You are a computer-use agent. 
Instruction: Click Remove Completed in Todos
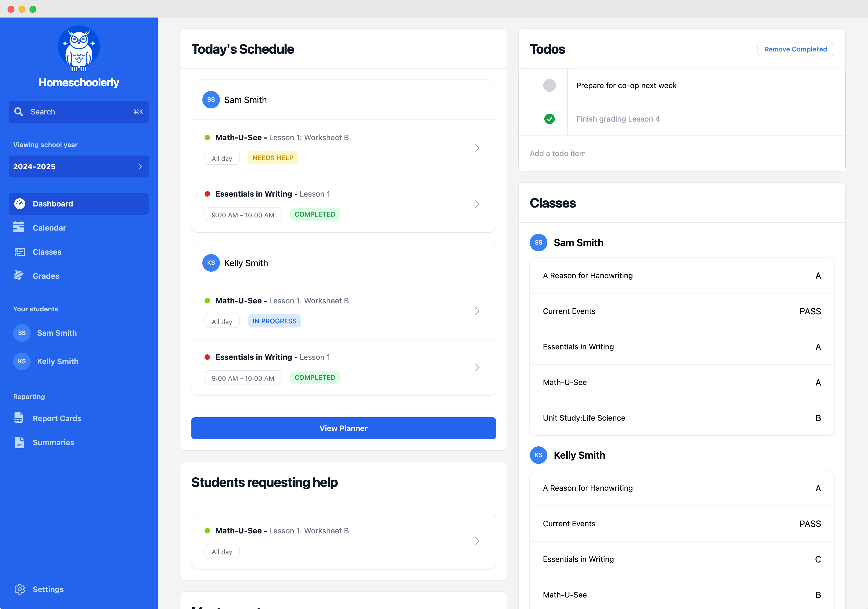tap(795, 49)
